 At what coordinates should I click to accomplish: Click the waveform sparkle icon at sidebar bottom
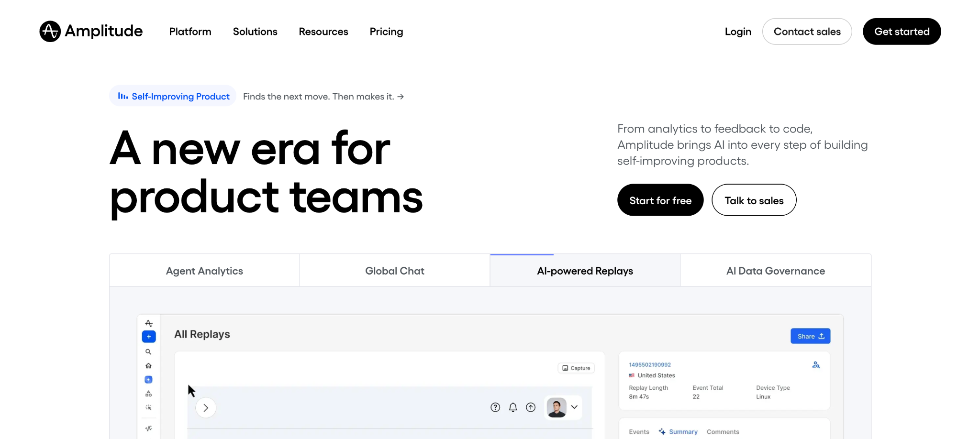(x=148, y=428)
